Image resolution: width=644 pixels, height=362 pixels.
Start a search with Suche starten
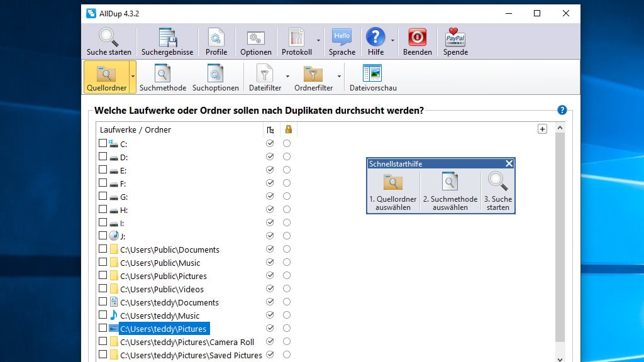pyautogui.click(x=108, y=40)
